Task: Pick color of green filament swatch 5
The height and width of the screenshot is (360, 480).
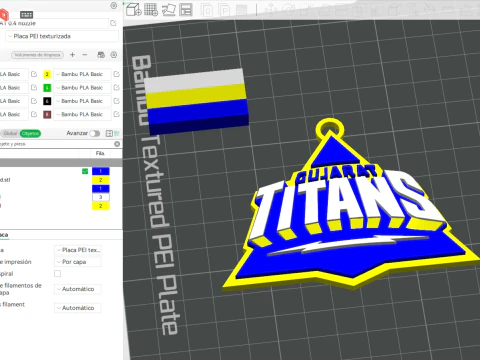Action: [47, 88]
